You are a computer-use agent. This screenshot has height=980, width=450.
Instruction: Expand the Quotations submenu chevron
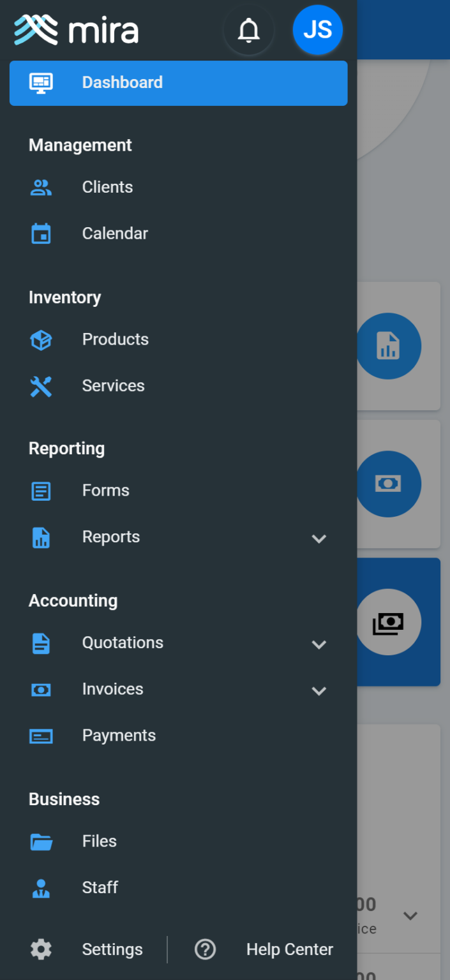pos(319,644)
